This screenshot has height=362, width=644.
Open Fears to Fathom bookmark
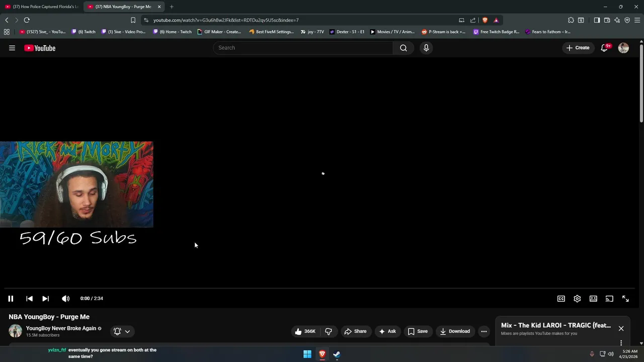click(547, 32)
